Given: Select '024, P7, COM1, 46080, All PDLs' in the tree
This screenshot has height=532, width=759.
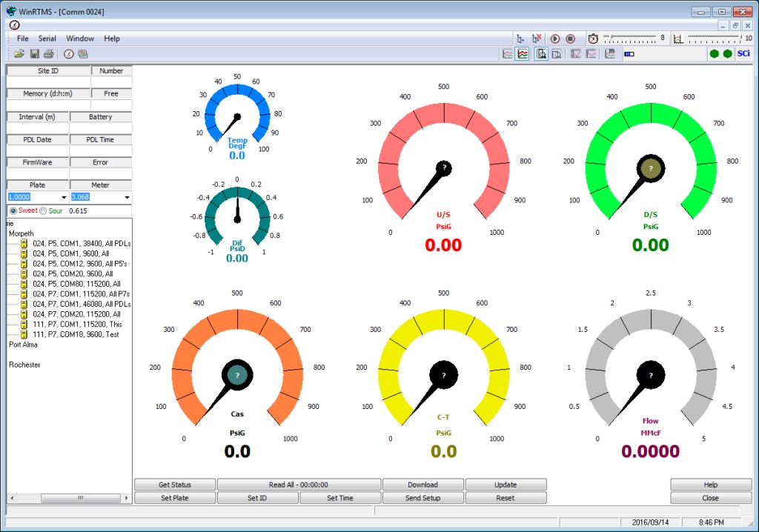Looking at the screenshot, I should coord(82,304).
